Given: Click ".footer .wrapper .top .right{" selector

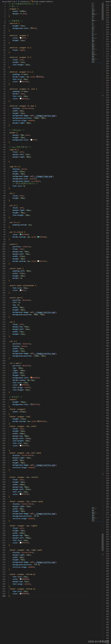Looking at the screenshot, I should (23, 526).
